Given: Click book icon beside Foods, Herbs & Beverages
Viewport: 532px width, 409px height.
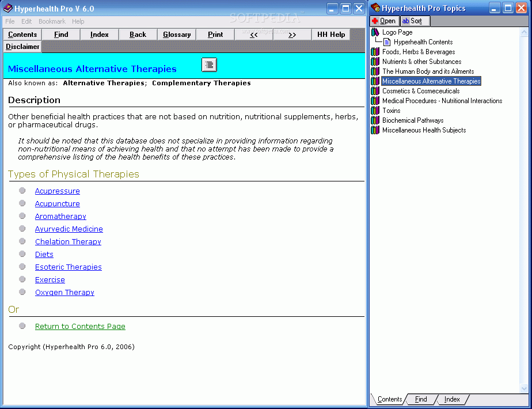Looking at the screenshot, I should 375,52.
